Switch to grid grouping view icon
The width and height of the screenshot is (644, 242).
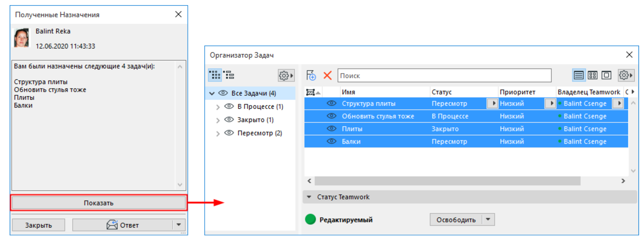click(x=215, y=75)
